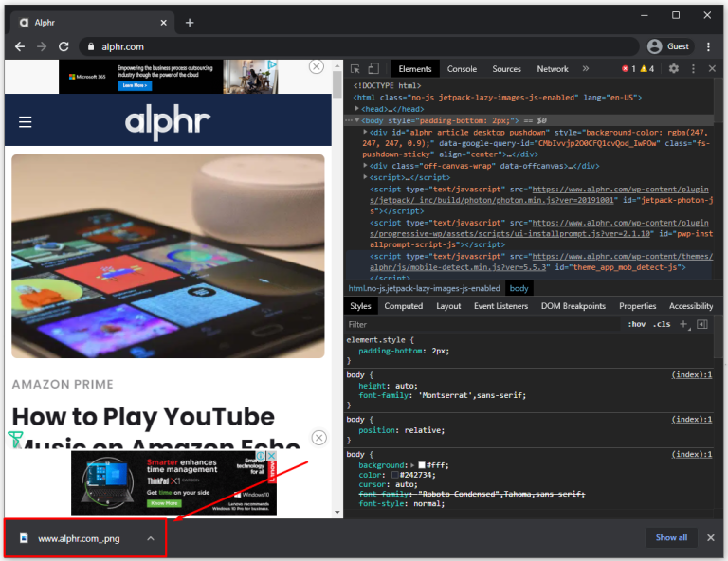Screen dimensions: 728x561
Task: Select body in the breadcrumb bar
Action: pyautogui.click(x=519, y=289)
